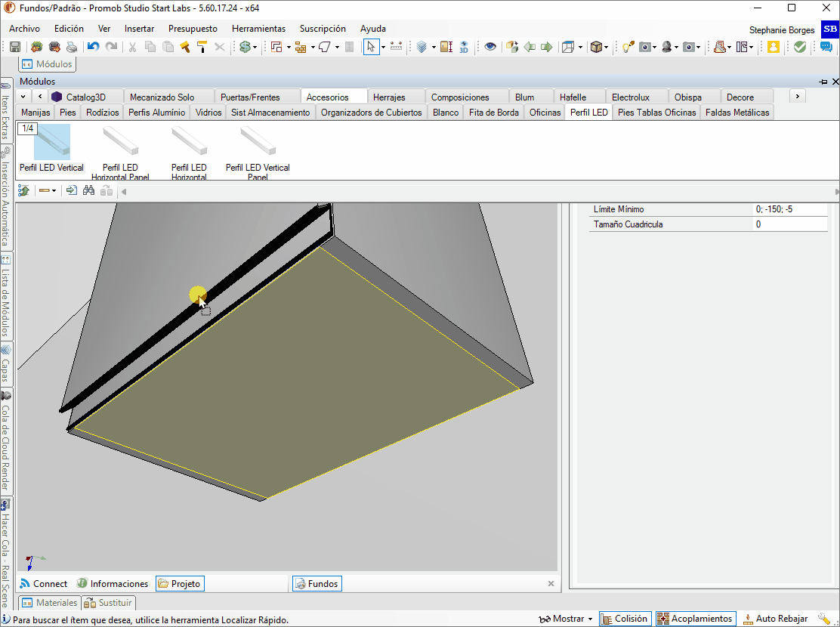Screen dimensions: 840x627
Task: Open the blue chat bubbles icon
Action: 826,47
